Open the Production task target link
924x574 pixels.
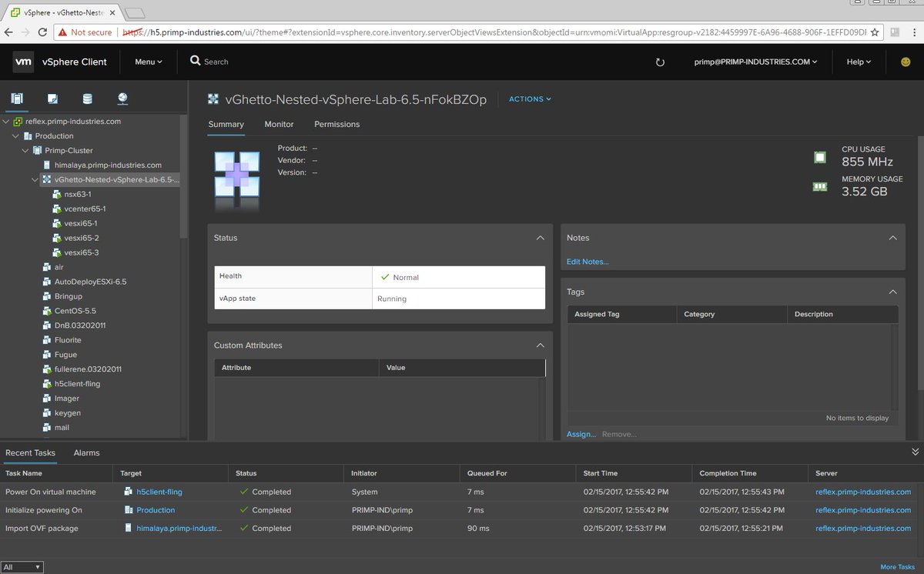coord(156,510)
